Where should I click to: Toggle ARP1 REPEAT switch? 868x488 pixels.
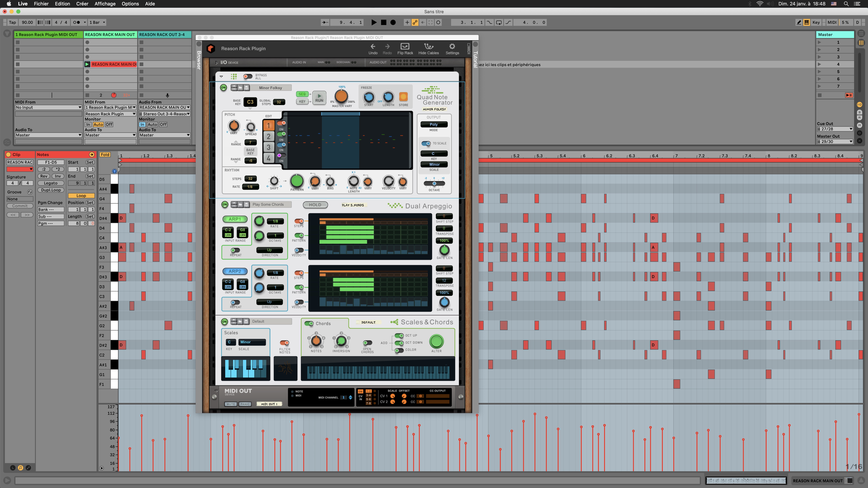point(235,250)
